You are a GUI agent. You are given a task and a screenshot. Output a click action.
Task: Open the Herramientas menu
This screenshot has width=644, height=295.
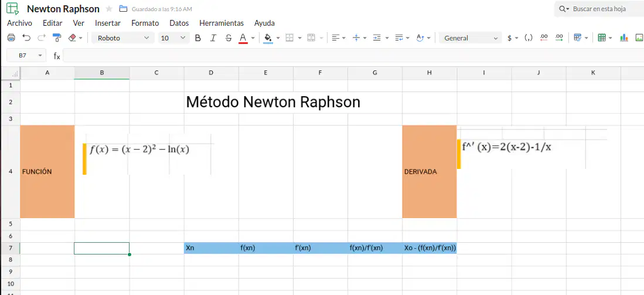click(x=222, y=23)
